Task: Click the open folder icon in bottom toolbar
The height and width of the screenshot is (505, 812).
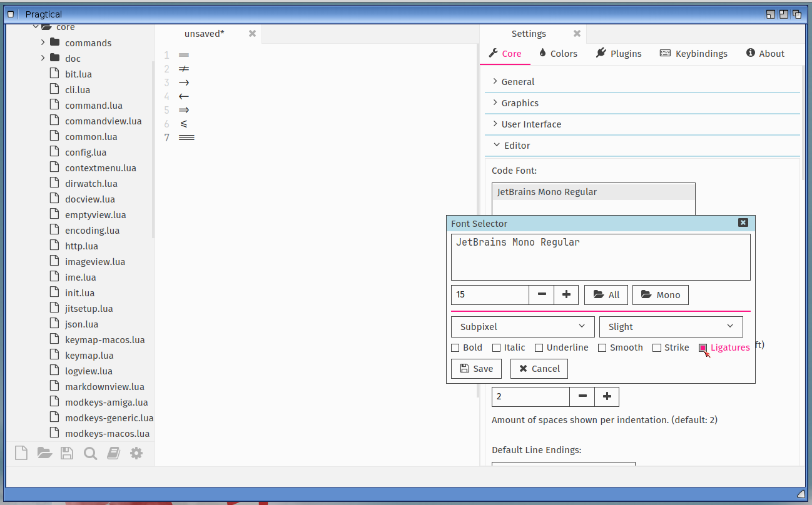Action: pos(44,453)
